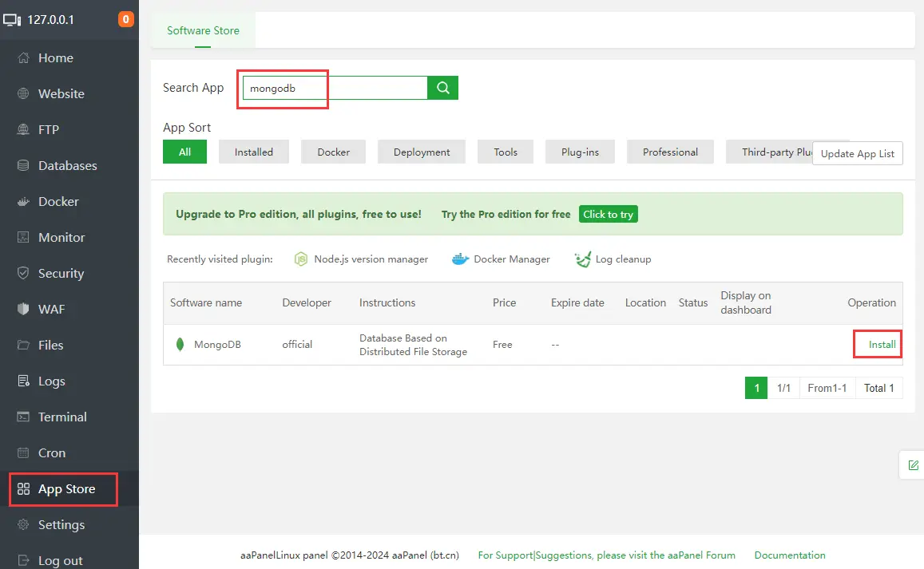Filter apps by Installed category
This screenshot has width=924, height=569.
[253, 152]
